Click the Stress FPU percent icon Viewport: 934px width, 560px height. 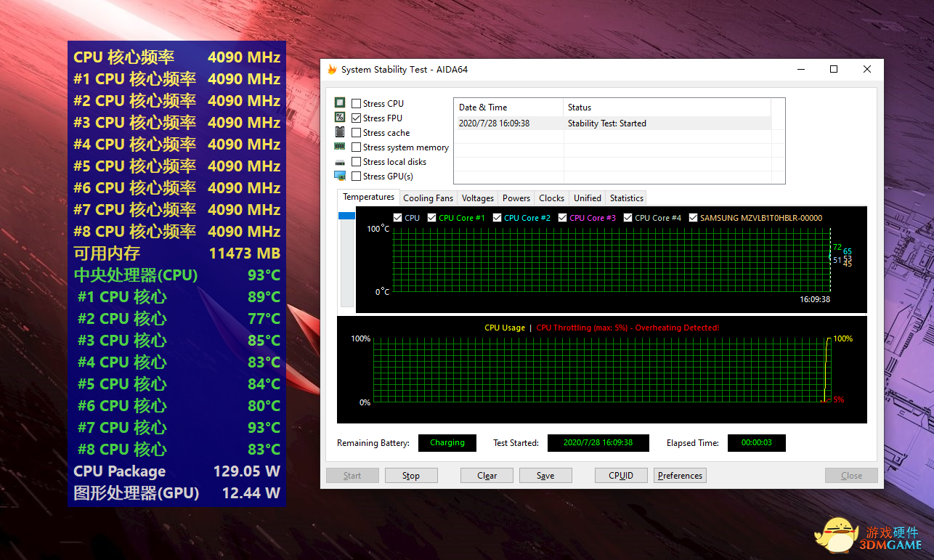(x=340, y=118)
